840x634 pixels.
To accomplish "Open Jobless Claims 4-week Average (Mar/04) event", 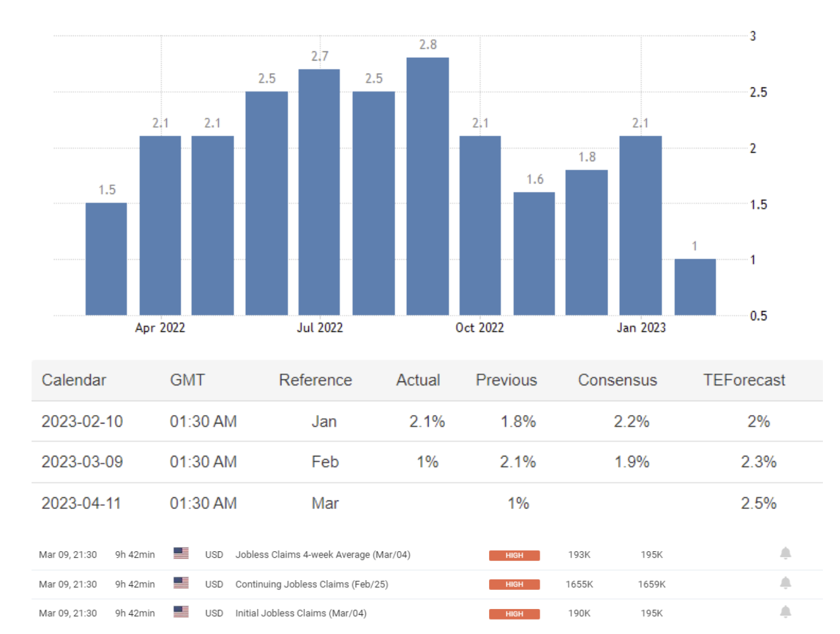I will pyautogui.click(x=322, y=555).
